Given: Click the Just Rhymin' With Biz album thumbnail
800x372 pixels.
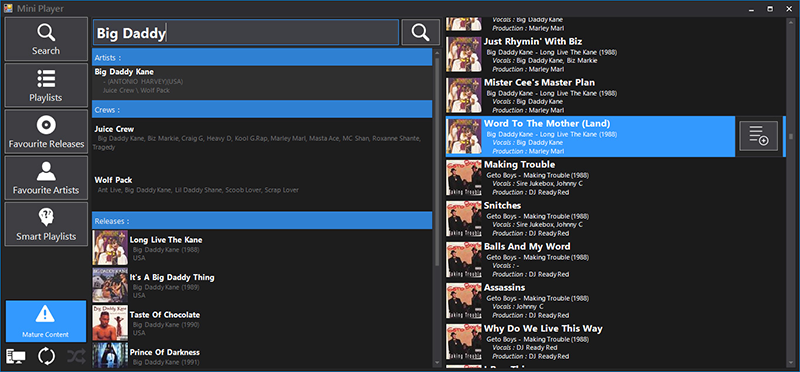Looking at the screenshot, I should pos(464,54).
